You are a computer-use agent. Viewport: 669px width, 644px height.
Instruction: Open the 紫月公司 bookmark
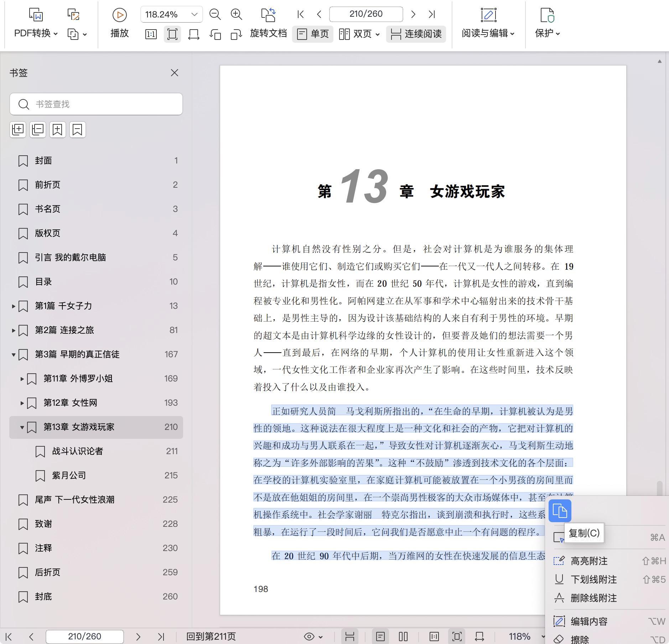click(69, 476)
